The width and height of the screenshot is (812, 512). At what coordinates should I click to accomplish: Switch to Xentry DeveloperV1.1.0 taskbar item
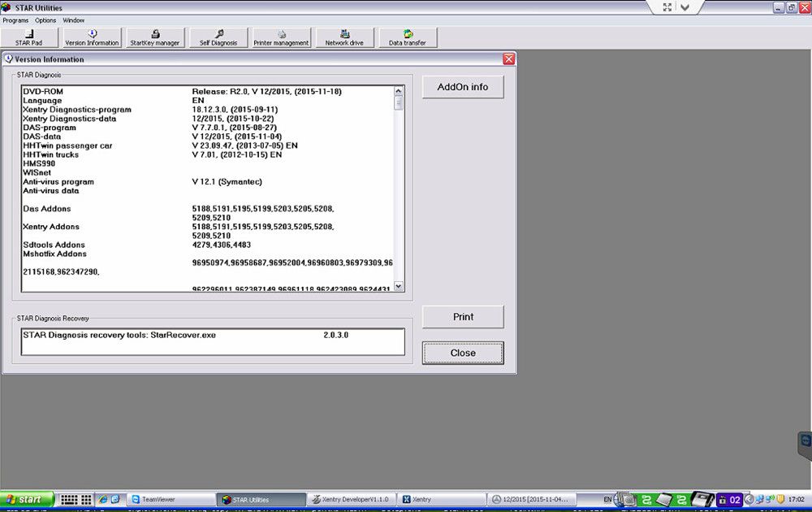click(351, 500)
